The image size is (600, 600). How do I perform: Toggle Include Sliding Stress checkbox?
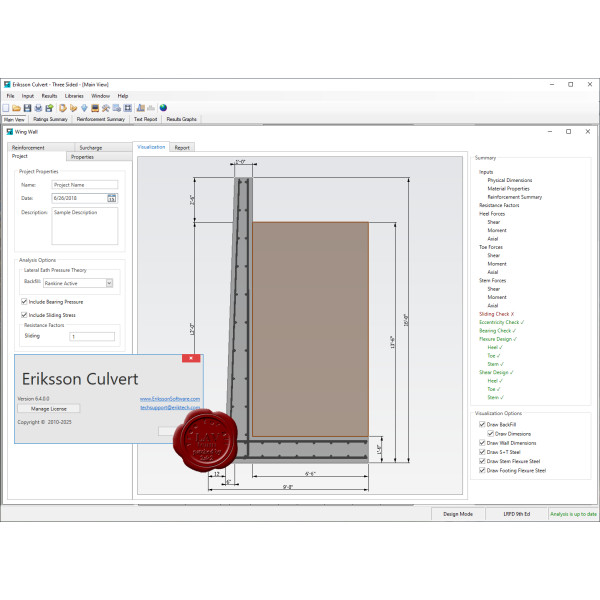pyautogui.click(x=24, y=315)
